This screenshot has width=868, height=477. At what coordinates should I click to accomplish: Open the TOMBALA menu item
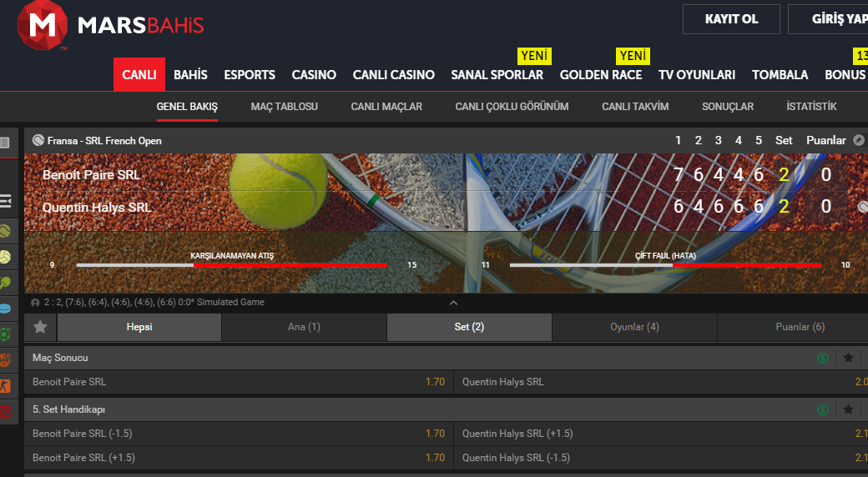click(780, 75)
